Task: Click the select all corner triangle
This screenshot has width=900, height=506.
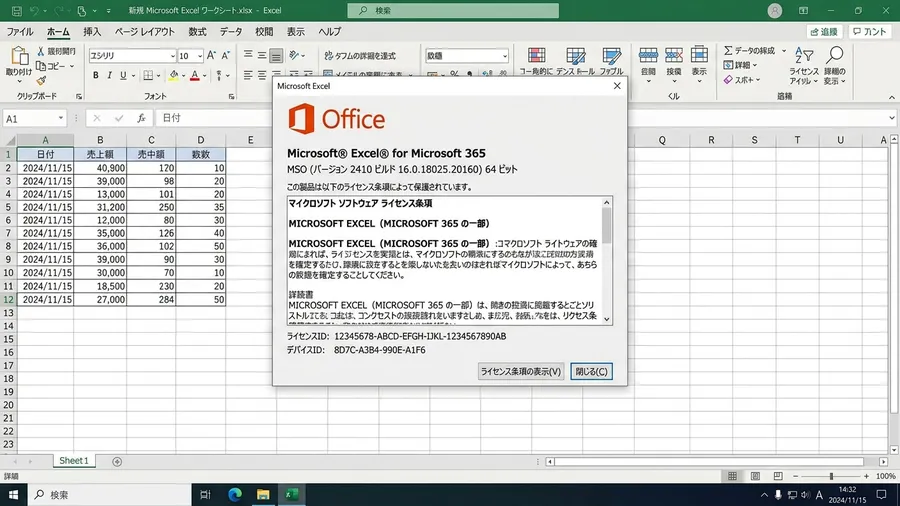Action: tap(10, 140)
